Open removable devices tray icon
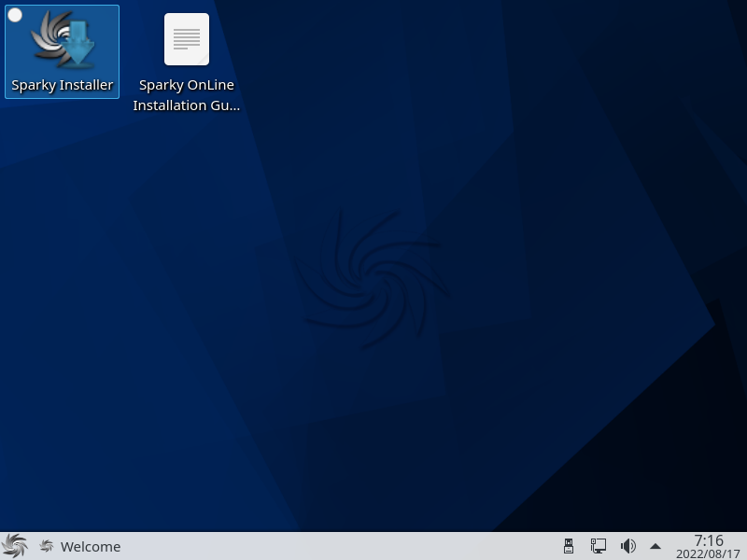This screenshot has width=747, height=560. point(569,546)
